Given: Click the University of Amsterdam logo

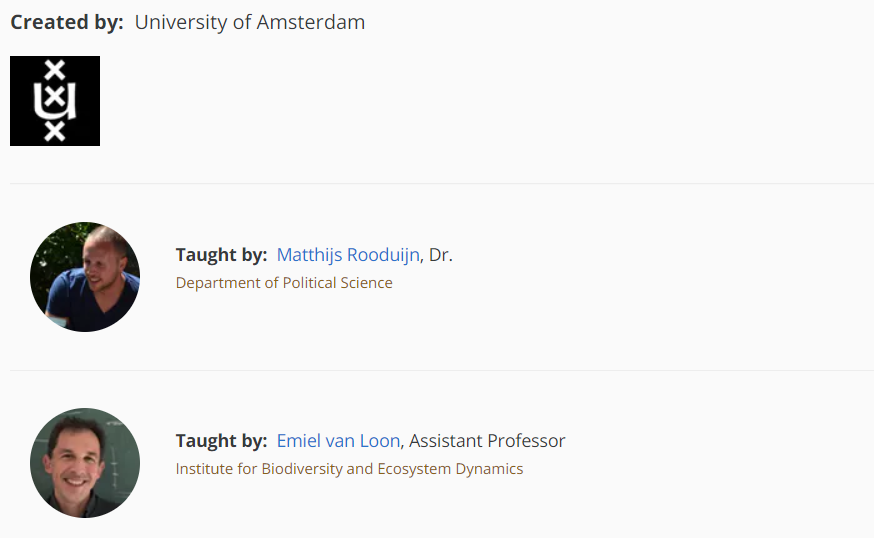Looking at the screenshot, I should 55,101.
